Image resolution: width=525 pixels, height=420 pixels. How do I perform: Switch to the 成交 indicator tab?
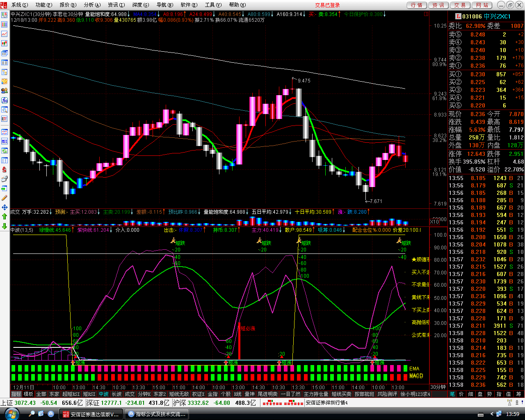point(130,394)
